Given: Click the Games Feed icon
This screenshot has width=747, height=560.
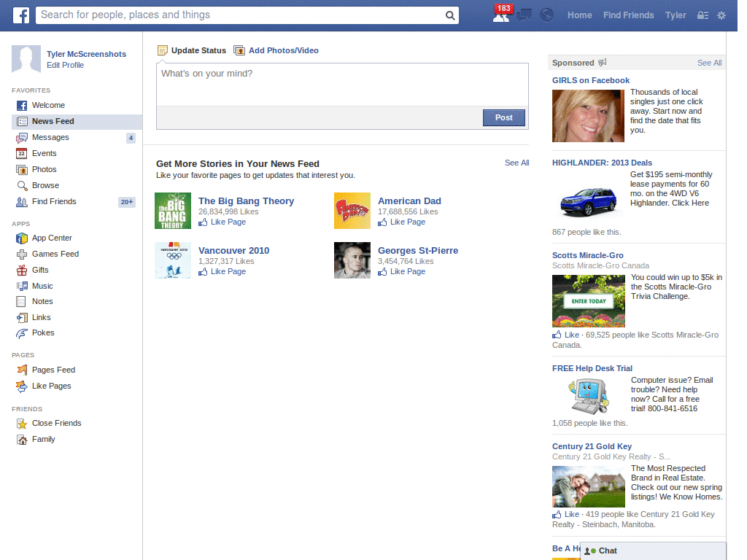Looking at the screenshot, I should [21, 254].
